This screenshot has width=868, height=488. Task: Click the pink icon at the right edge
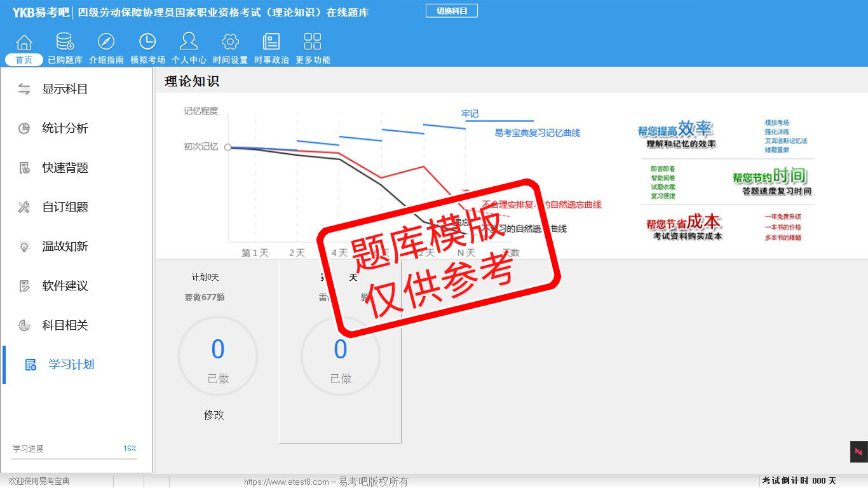pyautogui.click(x=858, y=451)
